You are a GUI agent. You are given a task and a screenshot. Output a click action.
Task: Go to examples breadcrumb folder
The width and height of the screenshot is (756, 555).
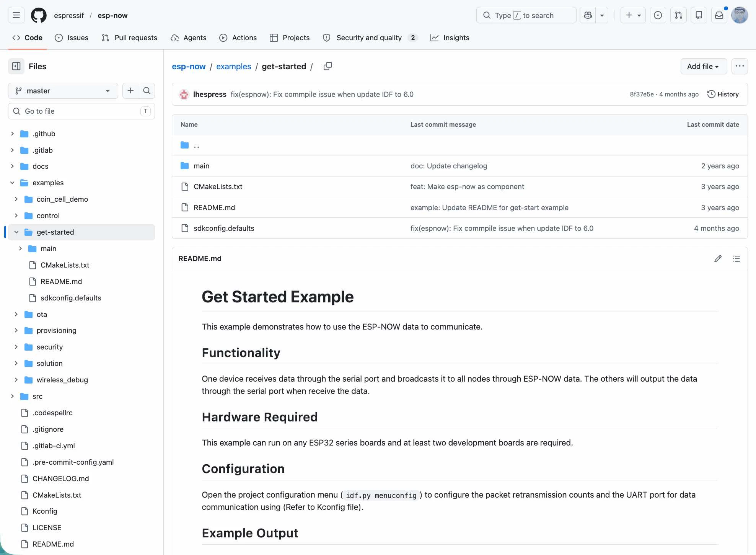(234, 66)
